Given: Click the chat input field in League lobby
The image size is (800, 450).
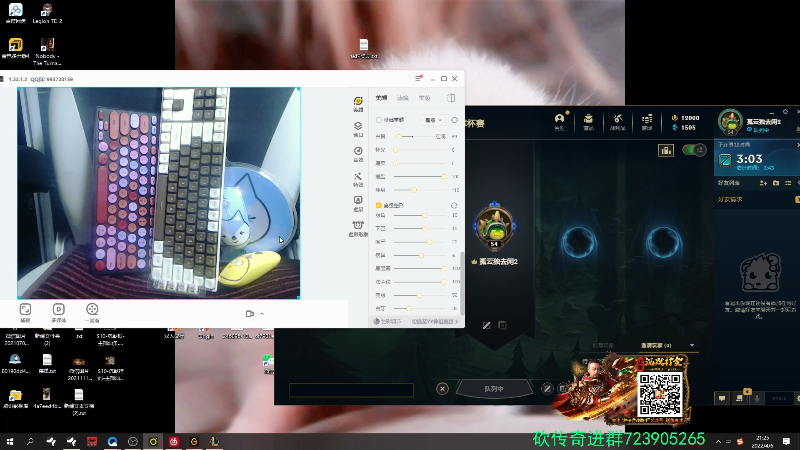Looking at the screenshot, I should [351, 390].
